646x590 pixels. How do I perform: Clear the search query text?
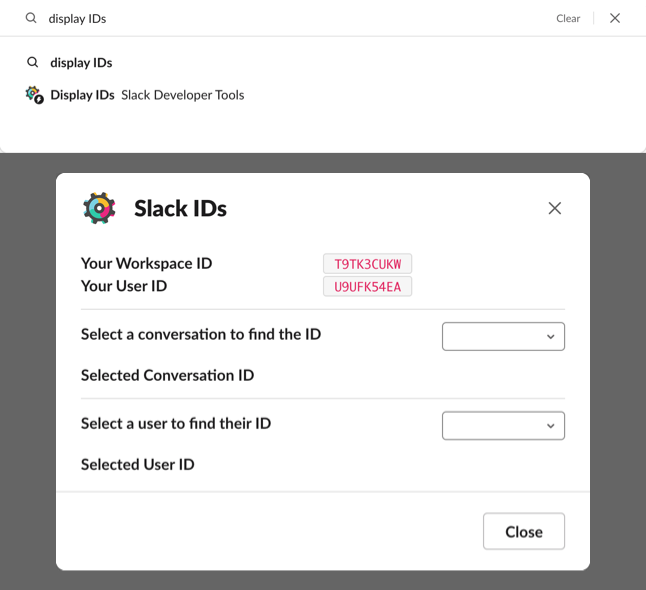point(568,19)
